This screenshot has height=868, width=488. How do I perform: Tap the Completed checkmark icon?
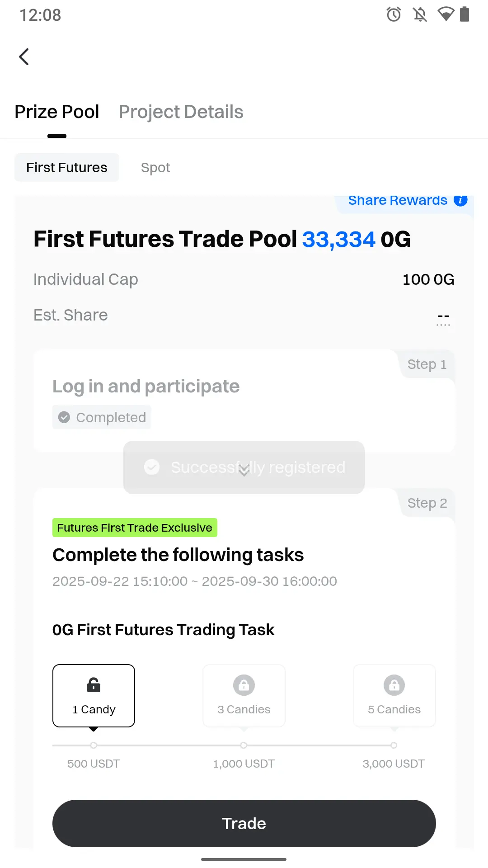[x=64, y=417]
